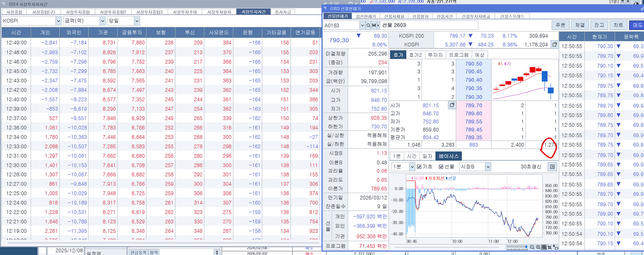This screenshot has height=255, width=644.
Task: Click the small arrow next to the M icon
Action: click(378, 25)
